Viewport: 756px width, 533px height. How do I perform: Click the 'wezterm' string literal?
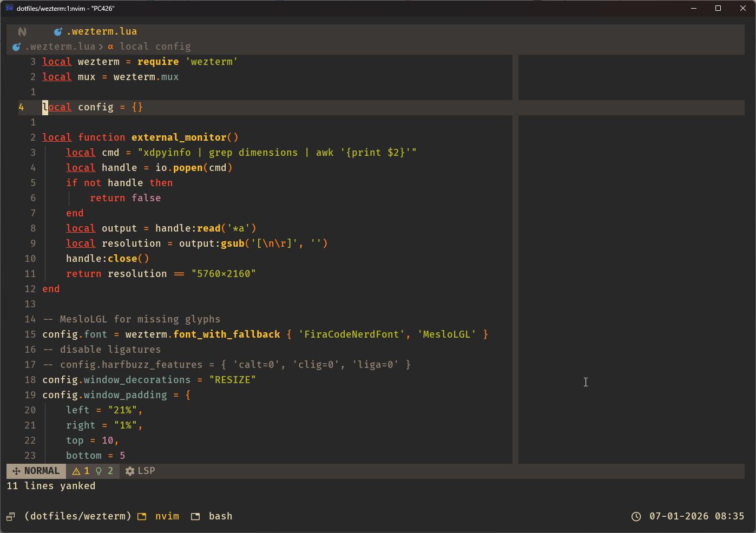tap(212, 62)
